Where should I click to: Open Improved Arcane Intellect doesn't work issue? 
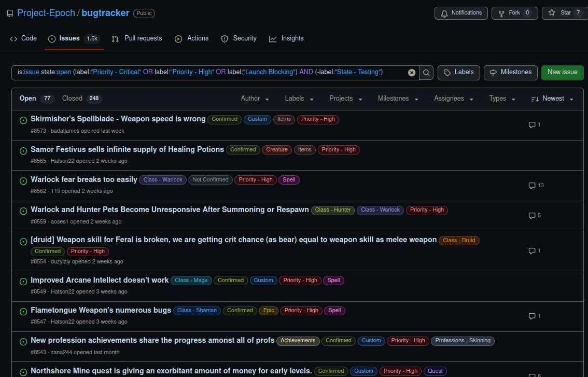pos(100,280)
